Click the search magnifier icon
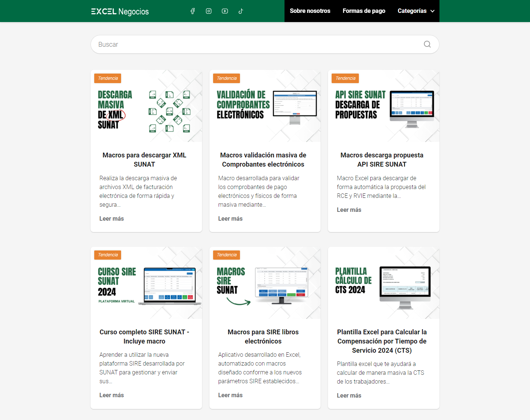The image size is (530, 420). tap(427, 44)
